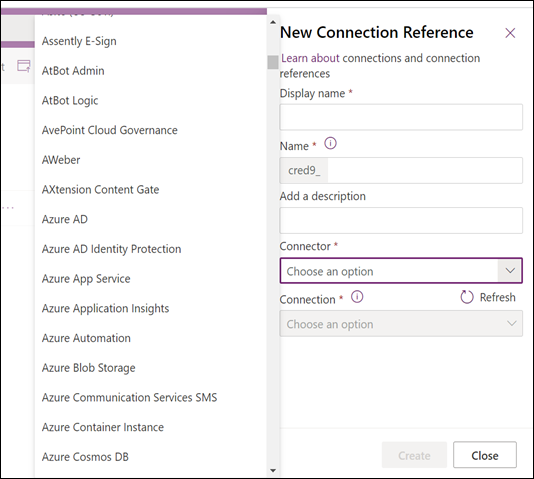The height and width of the screenshot is (479, 534).
Task: Choose the Azure AD option
Action: pyautogui.click(x=151, y=219)
